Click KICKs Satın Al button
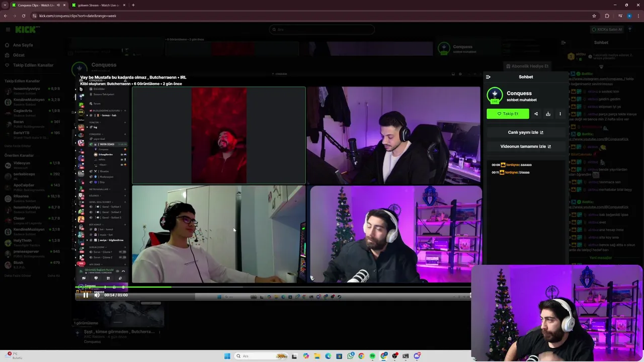The height and width of the screenshot is (362, 644). click(x=606, y=29)
